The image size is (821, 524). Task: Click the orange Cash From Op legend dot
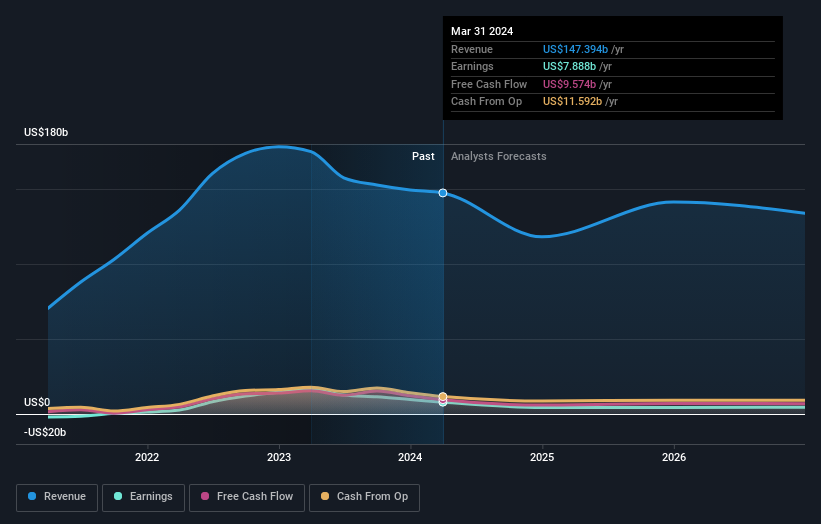coord(325,496)
